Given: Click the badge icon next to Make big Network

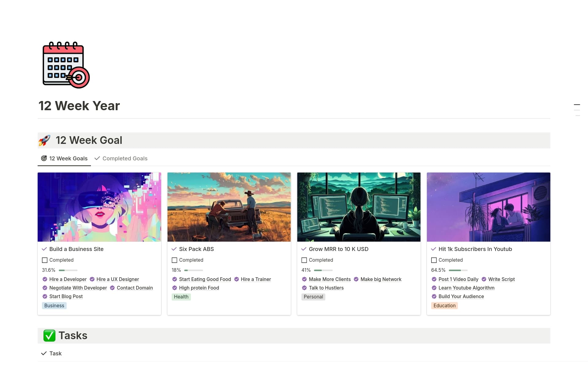Looking at the screenshot, I should coord(356,279).
